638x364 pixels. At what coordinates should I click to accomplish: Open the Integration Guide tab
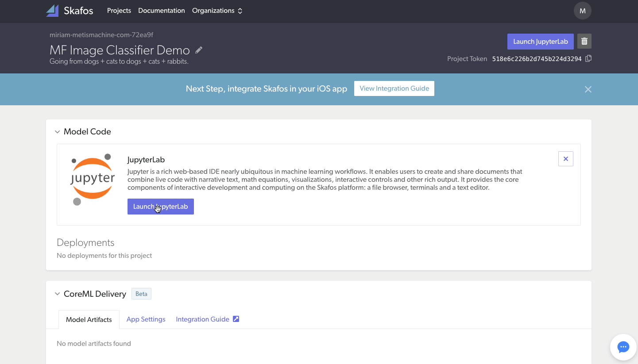pos(202,319)
